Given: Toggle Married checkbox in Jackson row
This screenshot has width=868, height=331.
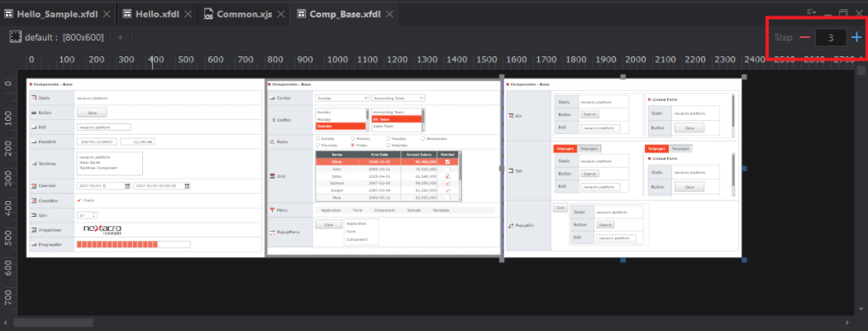Looking at the screenshot, I should [448, 183].
